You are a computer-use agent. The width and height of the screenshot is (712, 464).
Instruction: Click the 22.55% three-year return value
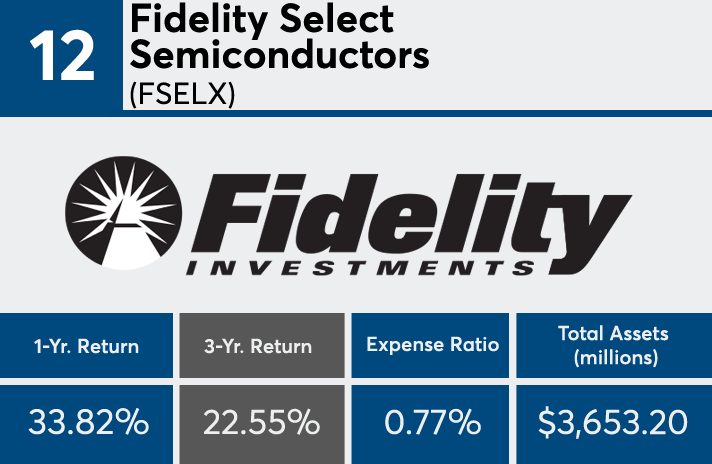point(262,422)
